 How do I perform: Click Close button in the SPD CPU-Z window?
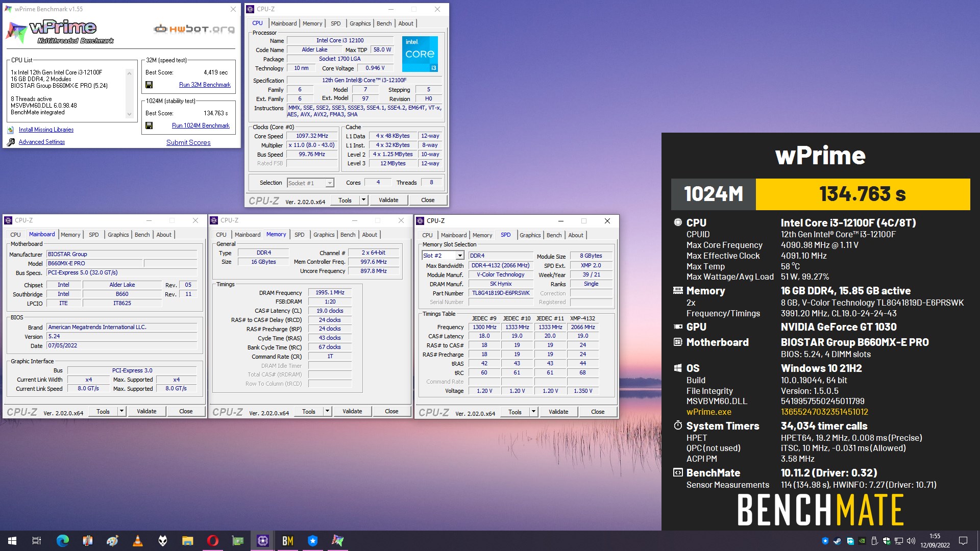click(598, 412)
